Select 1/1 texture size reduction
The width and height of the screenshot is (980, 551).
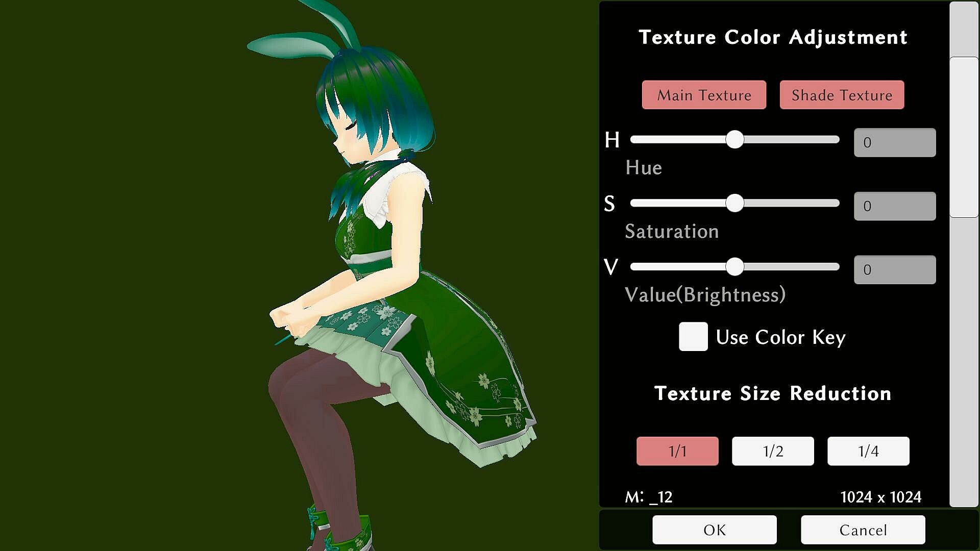677,451
